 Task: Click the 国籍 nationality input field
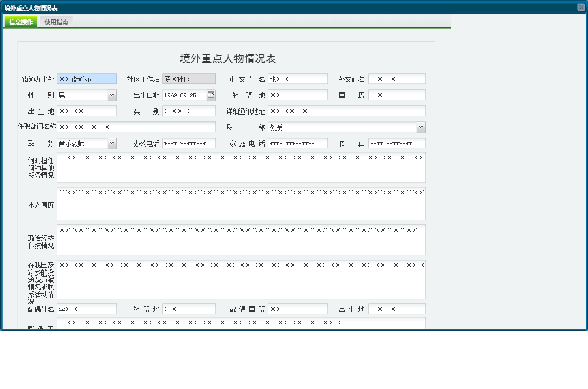(x=397, y=95)
